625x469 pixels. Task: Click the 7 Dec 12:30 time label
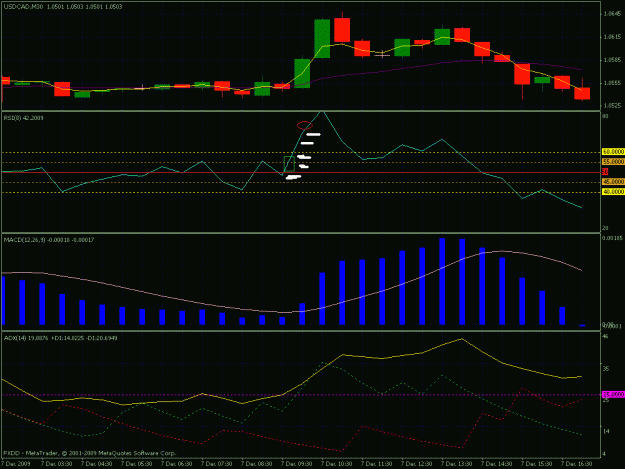pyautogui.click(x=416, y=464)
